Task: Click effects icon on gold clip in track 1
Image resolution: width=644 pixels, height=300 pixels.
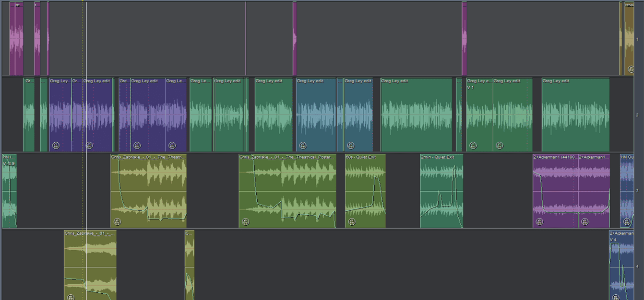Action: [631, 69]
